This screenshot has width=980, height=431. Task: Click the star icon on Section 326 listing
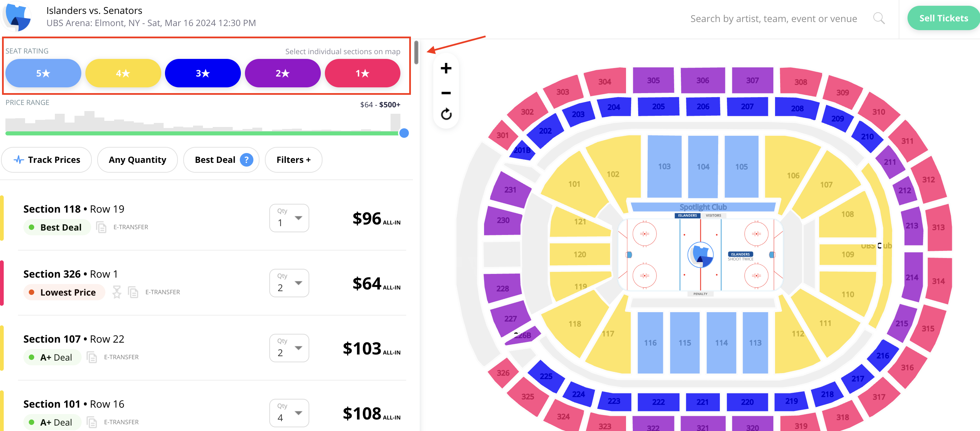click(117, 292)
